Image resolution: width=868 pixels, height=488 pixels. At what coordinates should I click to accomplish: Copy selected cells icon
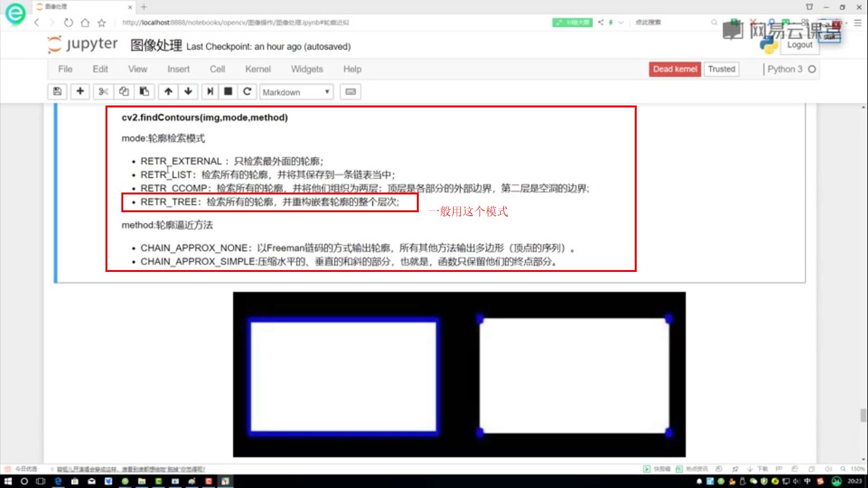pos(124,91)
